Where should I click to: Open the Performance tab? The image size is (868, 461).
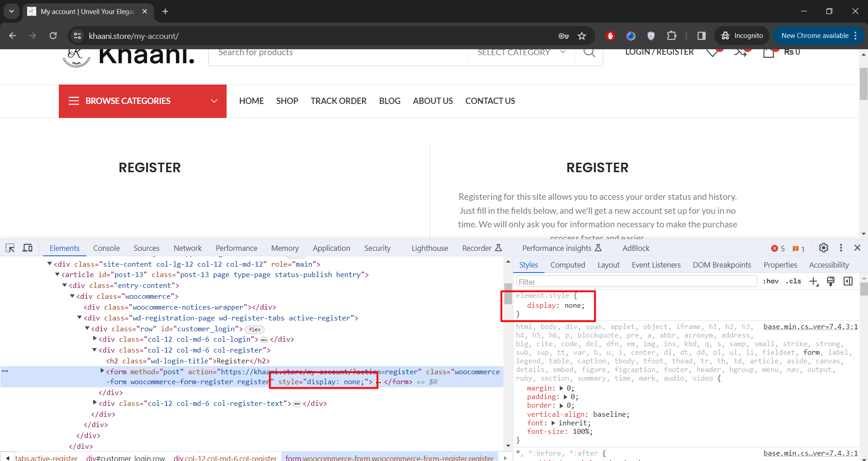click(237, 248)
